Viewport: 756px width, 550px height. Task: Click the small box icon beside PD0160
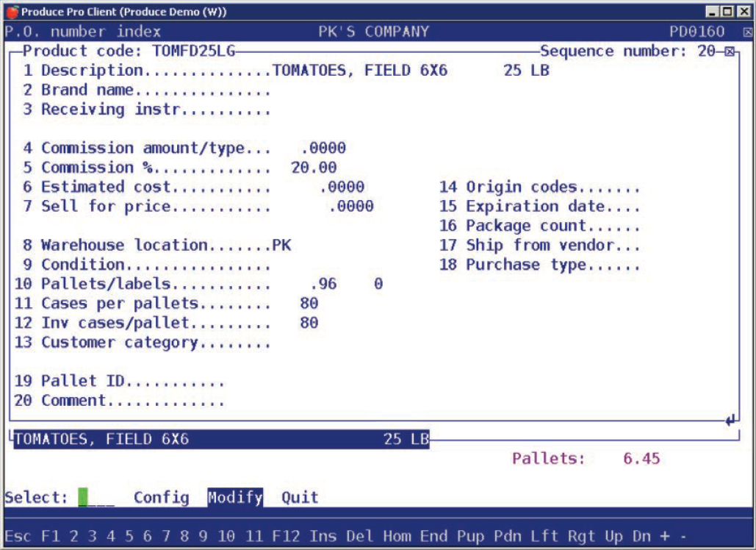click(747, 32)
